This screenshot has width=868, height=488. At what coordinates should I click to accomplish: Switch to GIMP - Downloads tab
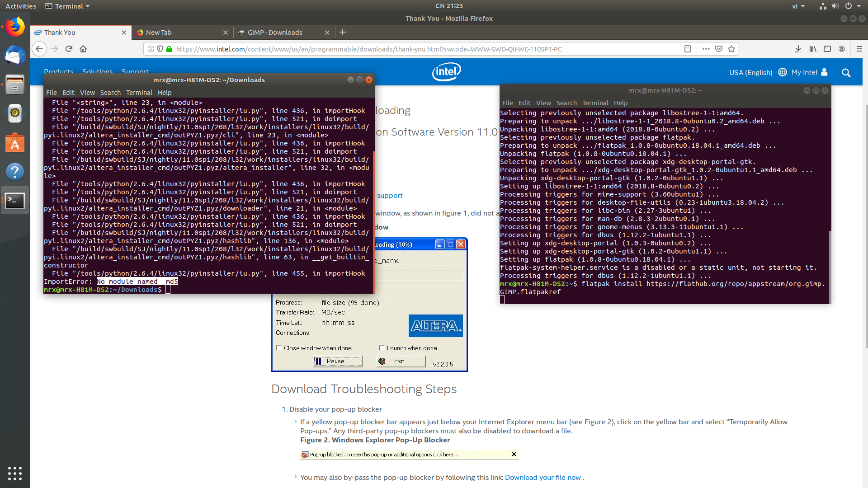click(284, 33)
